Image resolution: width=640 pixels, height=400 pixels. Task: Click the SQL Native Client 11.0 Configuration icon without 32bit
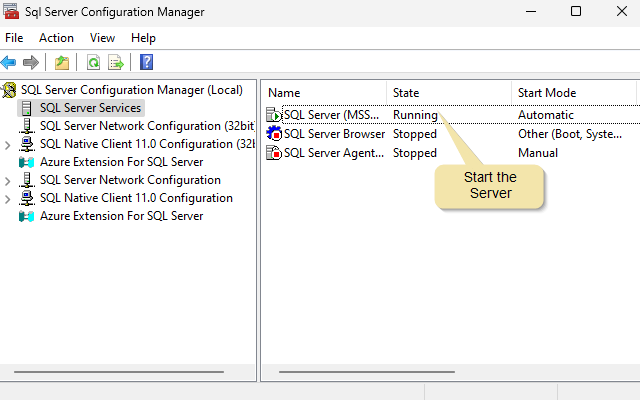[x=27, y=198]
